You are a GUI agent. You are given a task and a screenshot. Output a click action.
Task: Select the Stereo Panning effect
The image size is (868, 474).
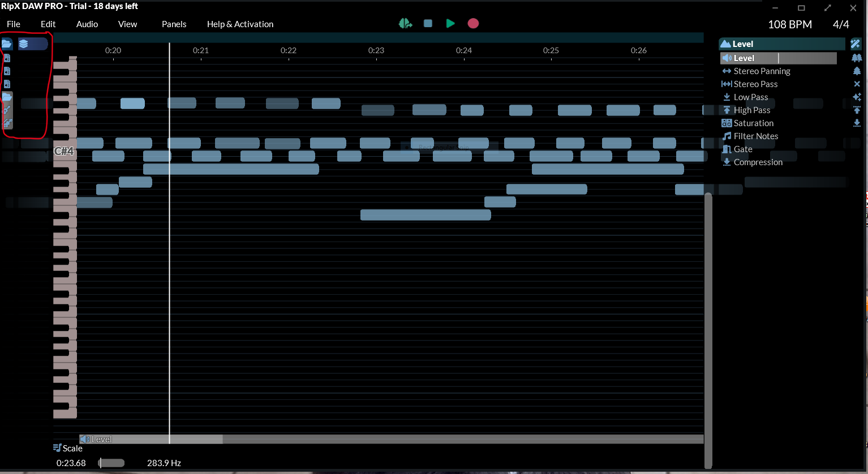tap(756, 71)
